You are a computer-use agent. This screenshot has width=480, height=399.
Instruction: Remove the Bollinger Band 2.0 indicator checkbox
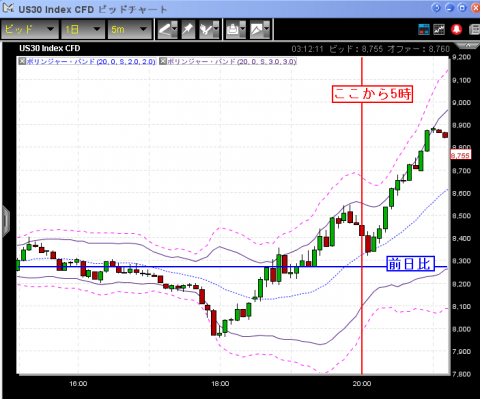22,61
